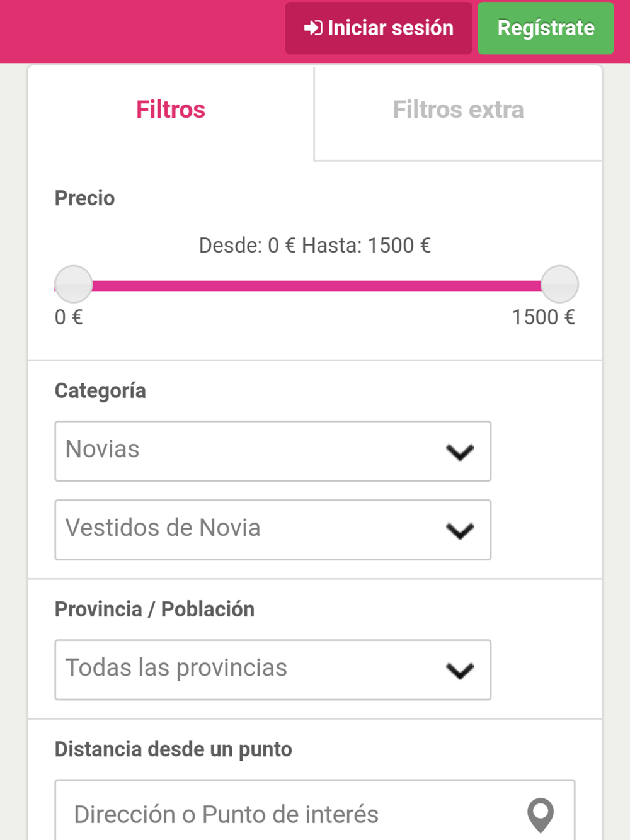
Task: Click the Provincia / Población heading
Action: click(154, 610)
